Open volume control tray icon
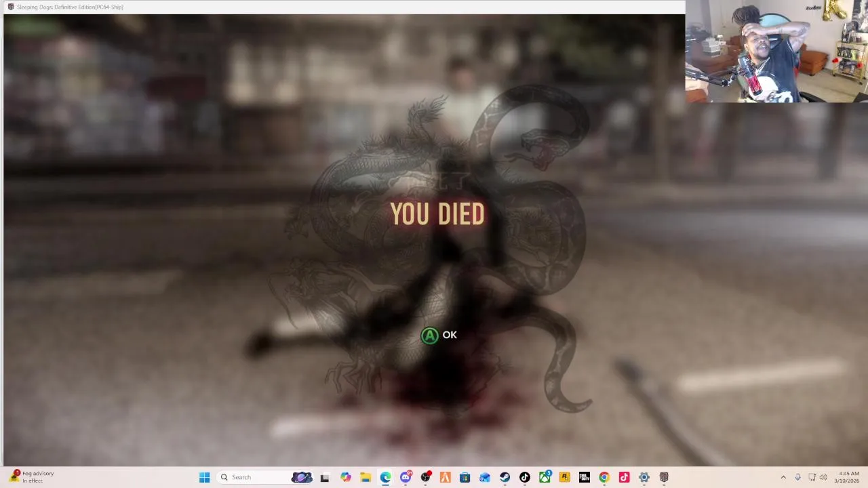This screenshot has width=868, height=488. [823, 477]
